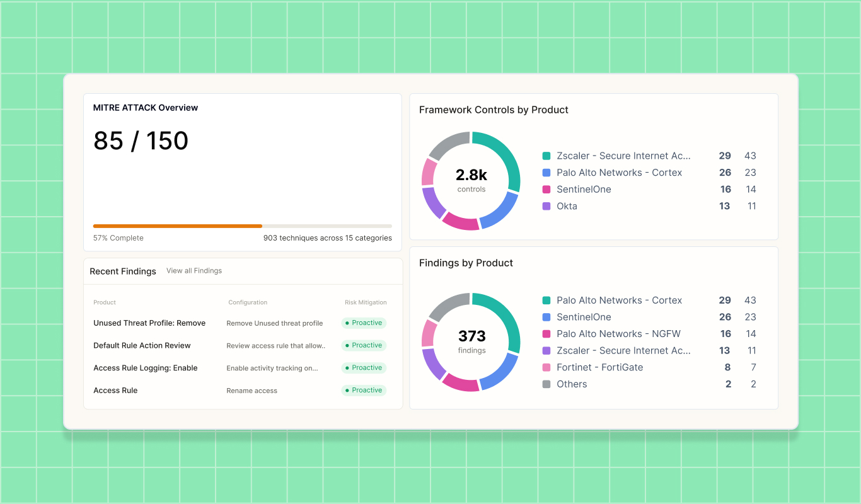Click the 85 / 150 score
Screen dimensions: 861x504
141,140
